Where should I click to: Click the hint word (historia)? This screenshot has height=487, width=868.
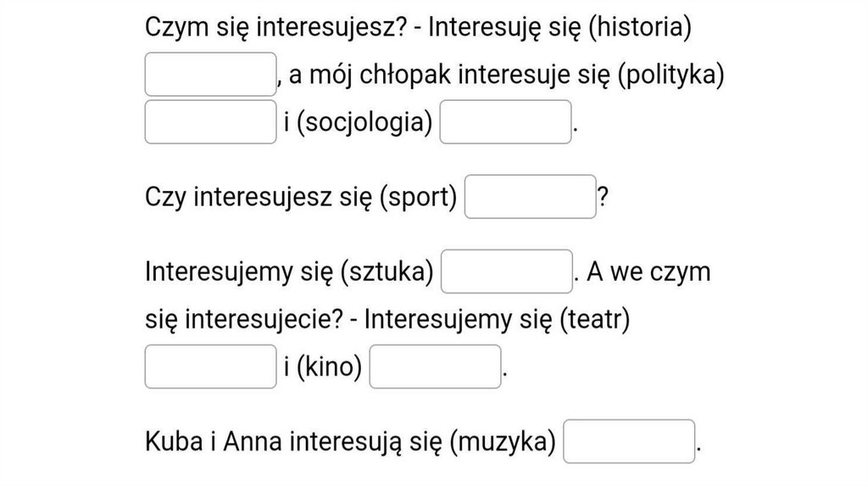point(640,27)
